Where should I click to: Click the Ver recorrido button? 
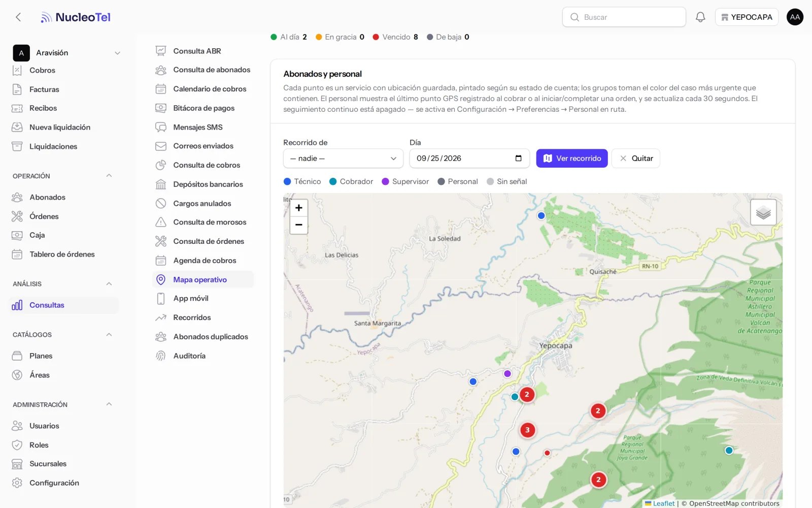pyautogui.click(x=572, y=158)
